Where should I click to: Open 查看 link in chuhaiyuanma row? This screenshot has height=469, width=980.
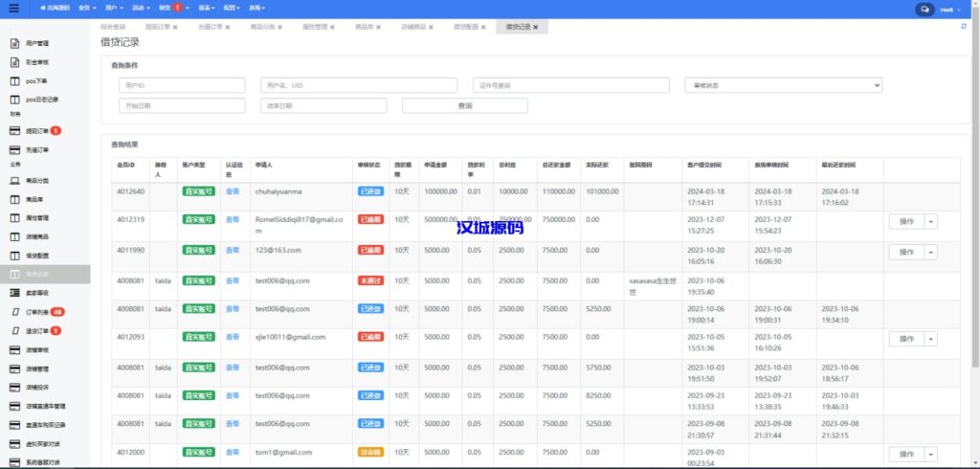click(x=232, y=191)
